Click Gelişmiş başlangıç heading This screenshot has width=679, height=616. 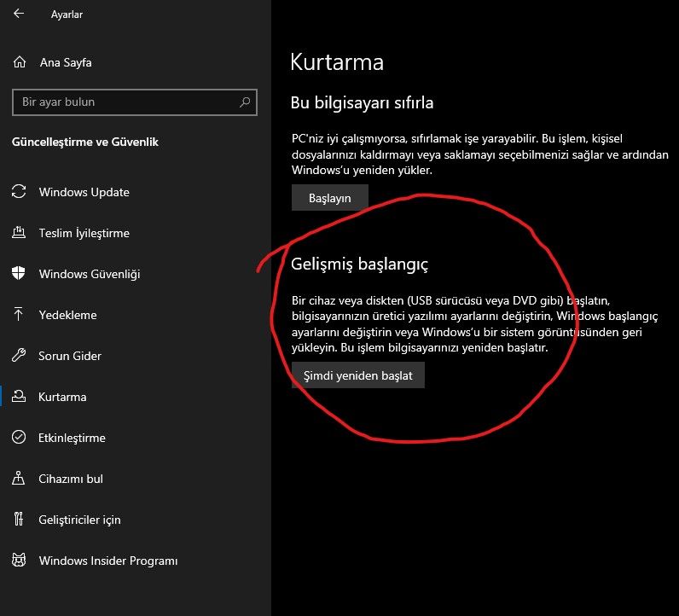pos(359,264)
